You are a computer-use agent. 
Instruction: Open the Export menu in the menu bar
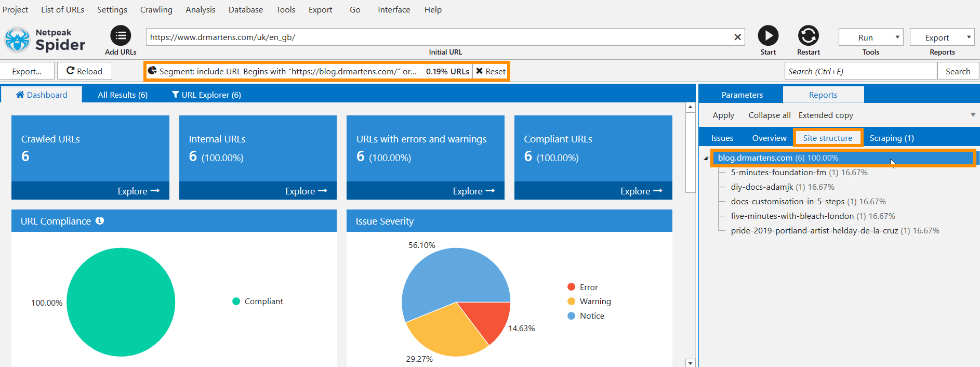(321, 9)
